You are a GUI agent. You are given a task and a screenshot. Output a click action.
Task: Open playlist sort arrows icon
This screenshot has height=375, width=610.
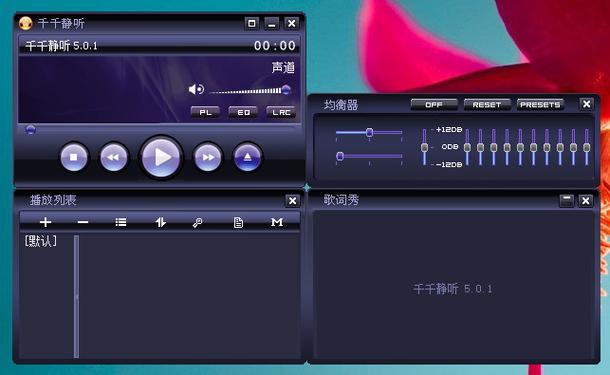[161, 222]
